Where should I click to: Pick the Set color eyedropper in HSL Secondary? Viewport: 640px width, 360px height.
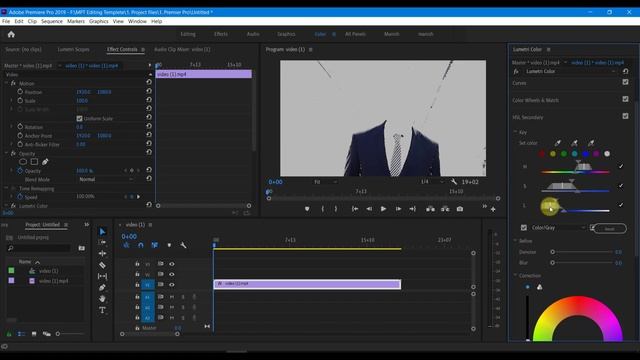558,143
